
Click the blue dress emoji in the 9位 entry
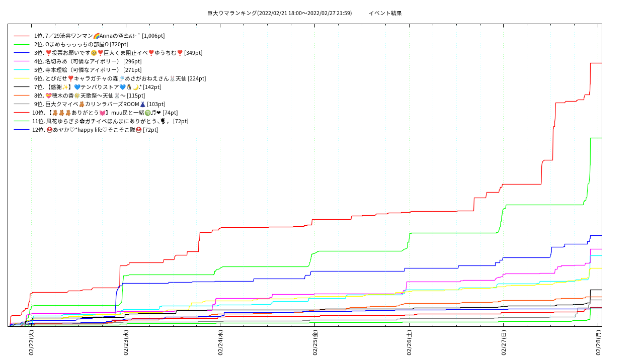coord(142,104)
